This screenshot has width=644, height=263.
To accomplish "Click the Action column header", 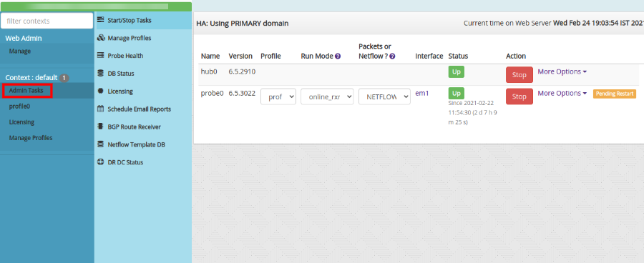I will pyautogui.click(x=516, y=56).
